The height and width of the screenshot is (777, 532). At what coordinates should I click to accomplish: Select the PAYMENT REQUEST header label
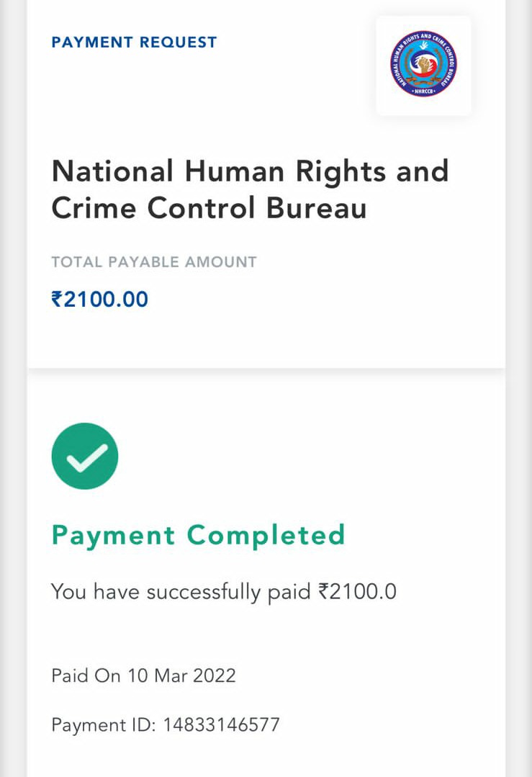pos(134,42)
